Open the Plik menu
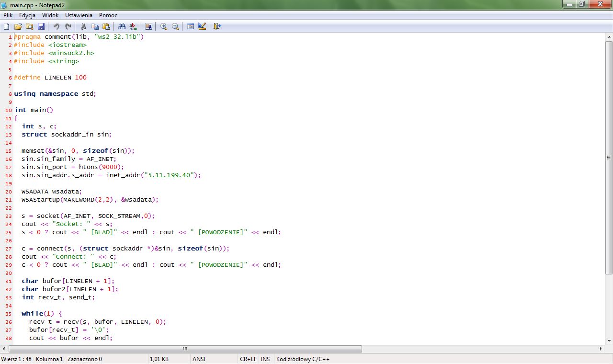Image resolution: width=613 pixels, height=364 pixels. click(x=8, y=15)
